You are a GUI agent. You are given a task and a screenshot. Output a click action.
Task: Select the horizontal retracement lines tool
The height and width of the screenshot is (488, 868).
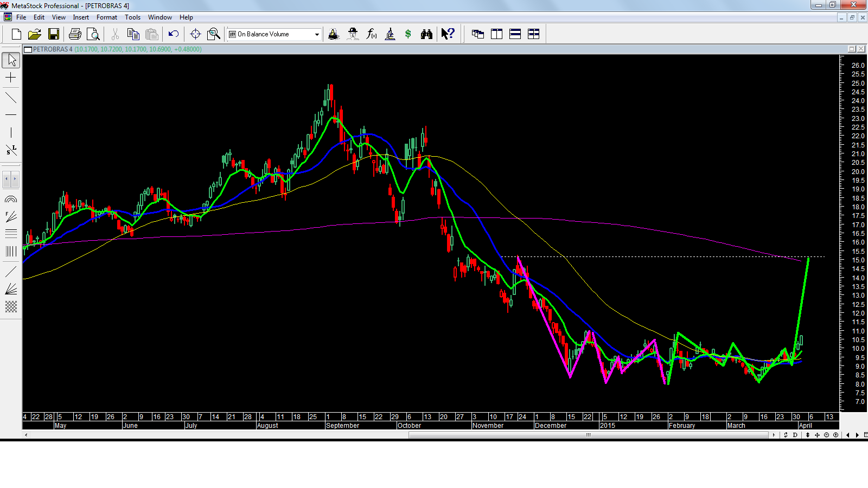(11, 234)
